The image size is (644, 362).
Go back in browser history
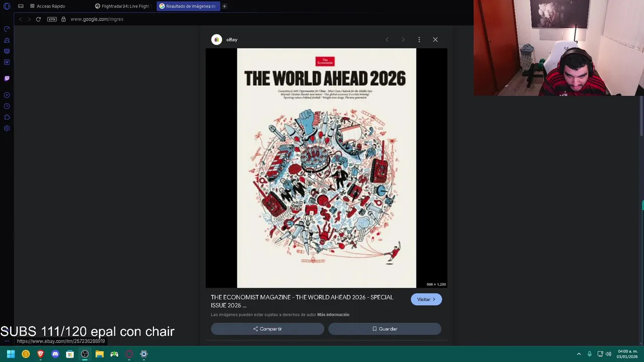pos(20,19)
